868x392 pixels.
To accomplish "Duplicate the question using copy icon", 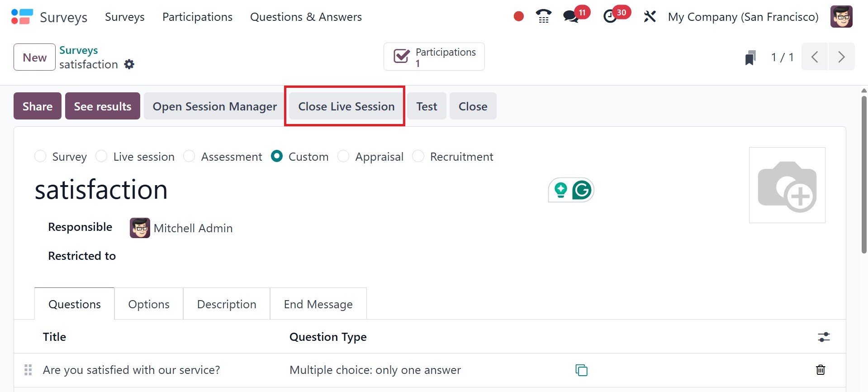I will (581, 370).
